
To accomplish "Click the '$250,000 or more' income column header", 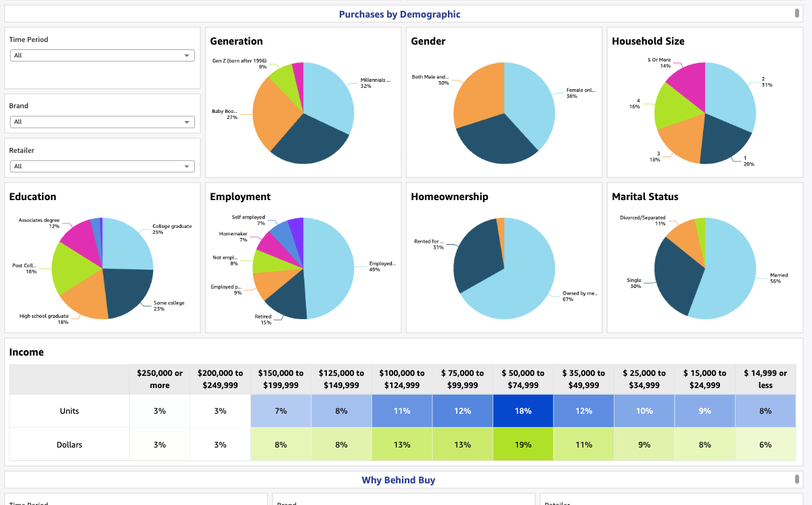I will [x=160, y=379].
